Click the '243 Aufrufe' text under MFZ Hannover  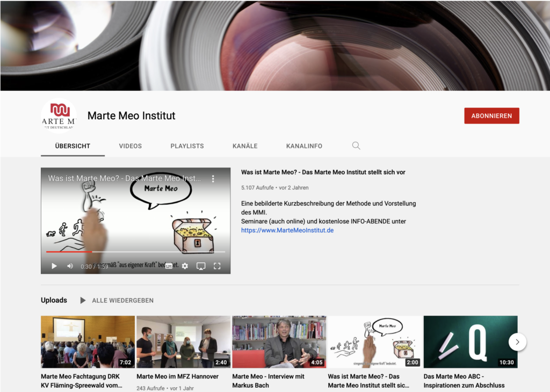tap(150, 388)
